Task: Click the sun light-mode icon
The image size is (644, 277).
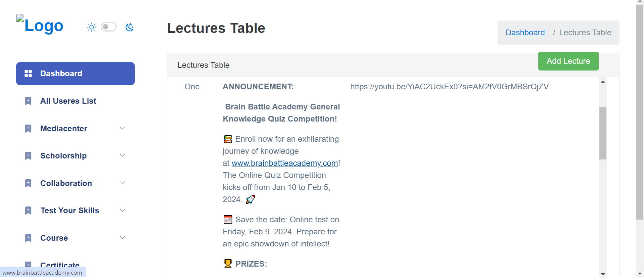Action: tap(91, 27)
